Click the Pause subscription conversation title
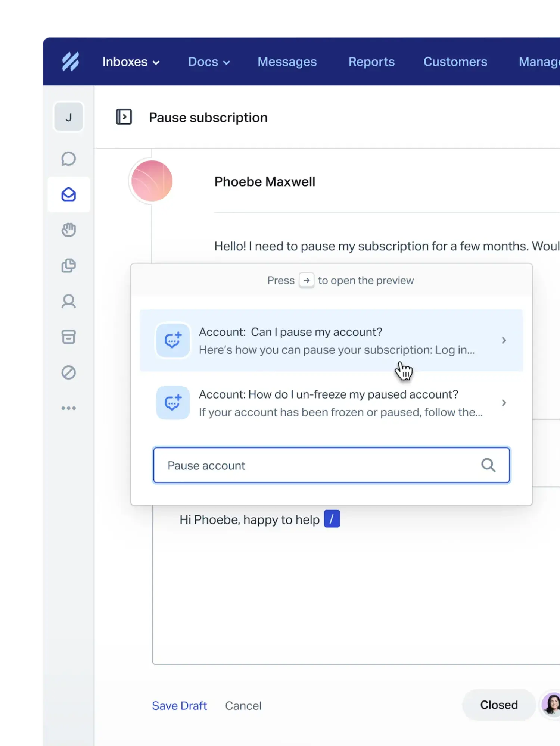560x746 pixels. pos(208,117)
